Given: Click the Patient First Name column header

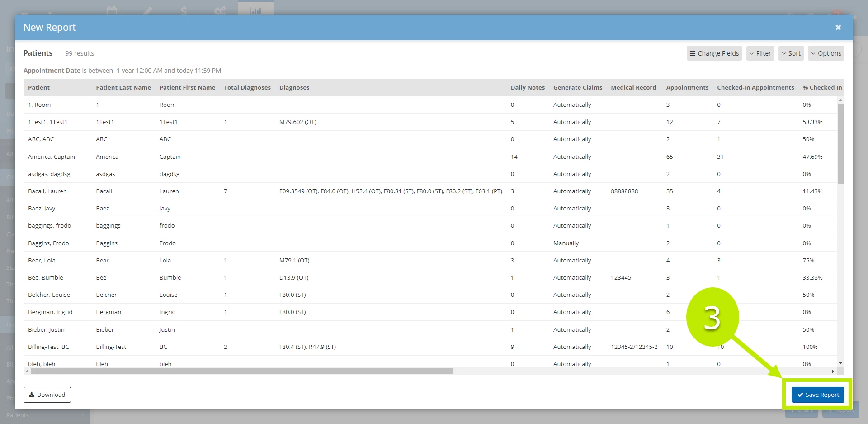Looking at the screenshot, I should point(187,88).
